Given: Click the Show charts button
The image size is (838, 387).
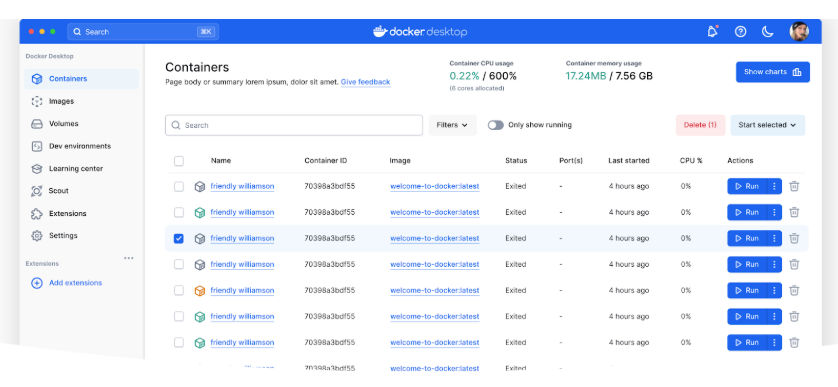Looking at the screenshot, I should tap(772, 72).
